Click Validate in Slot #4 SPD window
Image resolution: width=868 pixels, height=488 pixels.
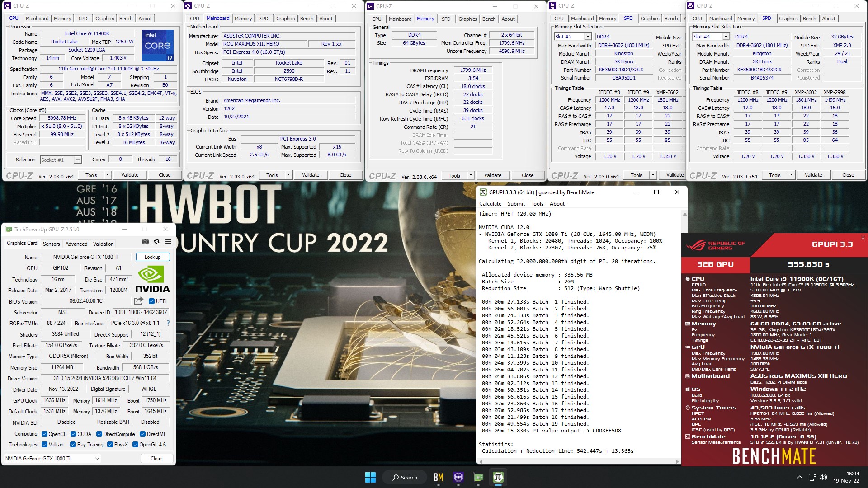(x=813, y=175)
